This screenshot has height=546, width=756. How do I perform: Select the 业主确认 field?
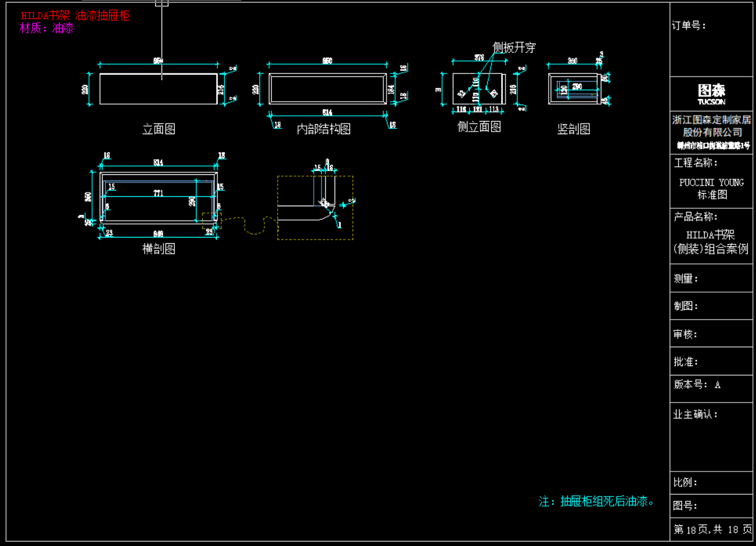point(695,414)
